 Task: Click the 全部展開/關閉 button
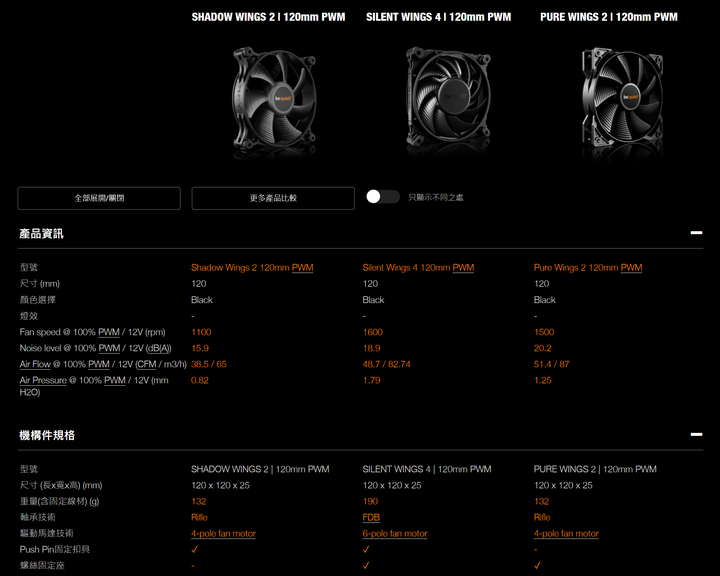(99, 198)
